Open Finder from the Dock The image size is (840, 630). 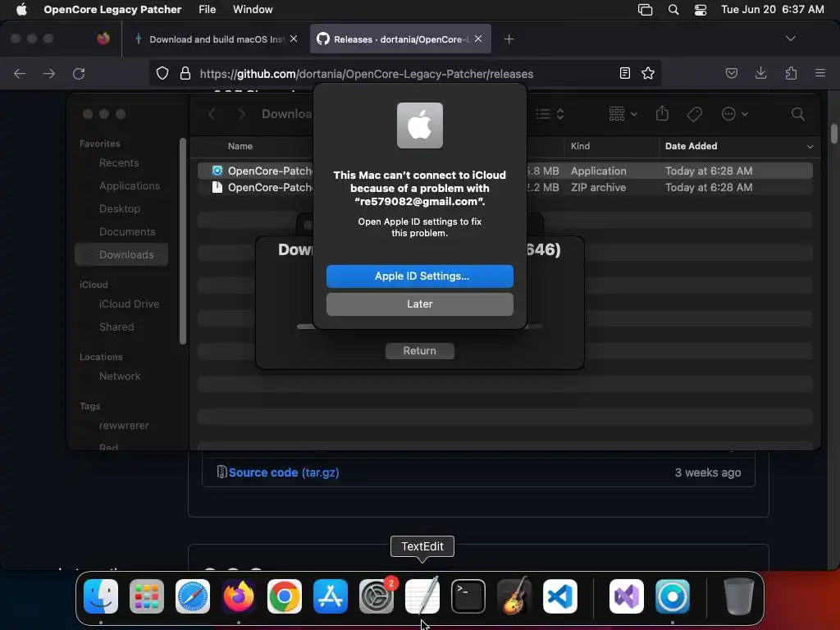pyautogui.click(x=101, y=596)
